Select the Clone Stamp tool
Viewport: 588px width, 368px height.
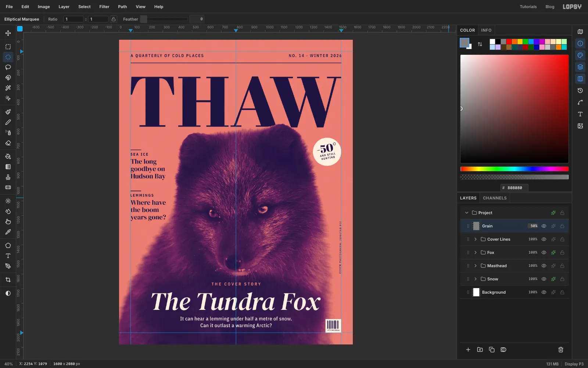[8, 177]
